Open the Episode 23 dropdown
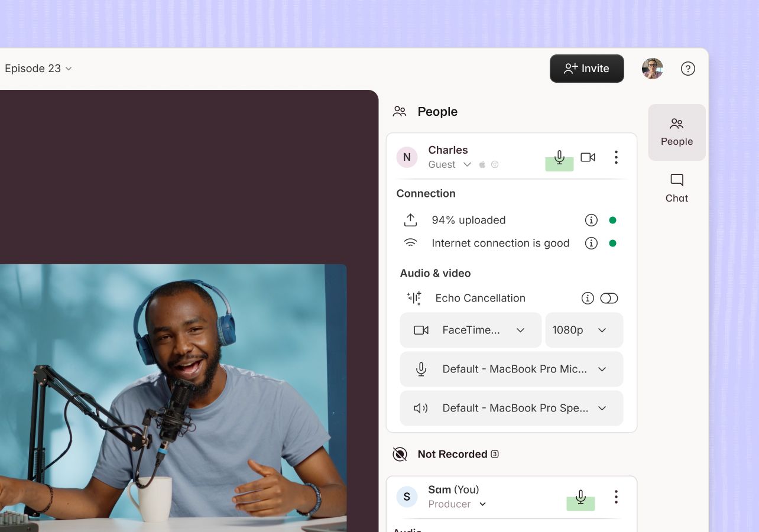 click(38, 69)
